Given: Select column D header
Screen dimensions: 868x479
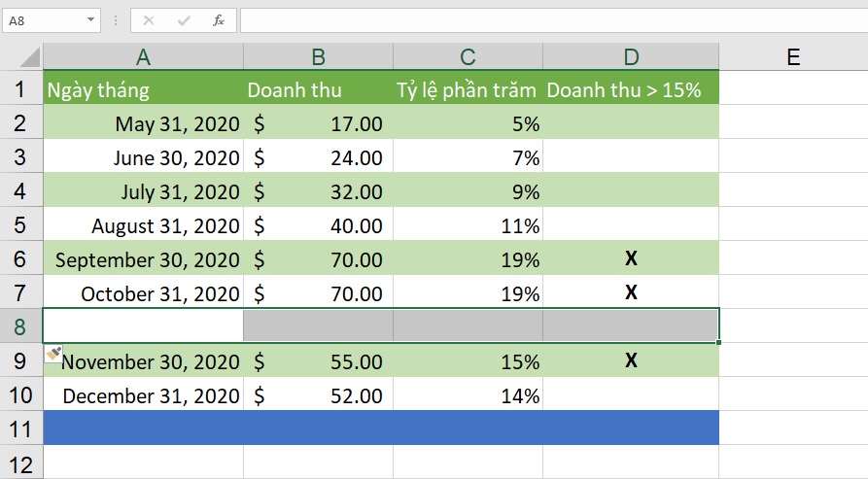Looking at the screenshot, I should (631, 57).
